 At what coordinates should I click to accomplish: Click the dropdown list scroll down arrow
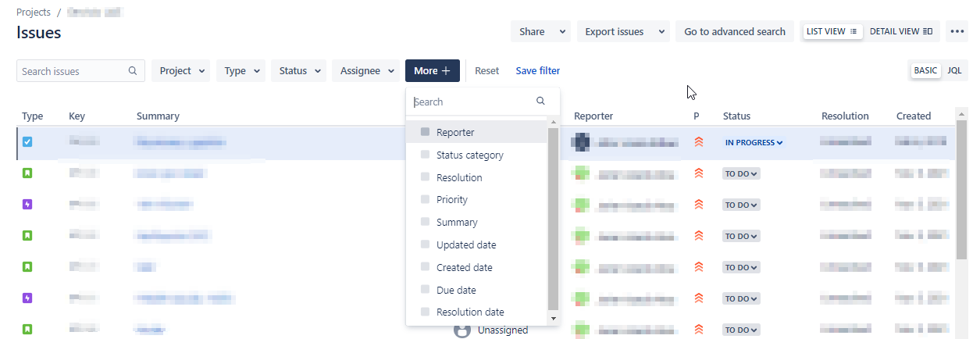(554, 318)
